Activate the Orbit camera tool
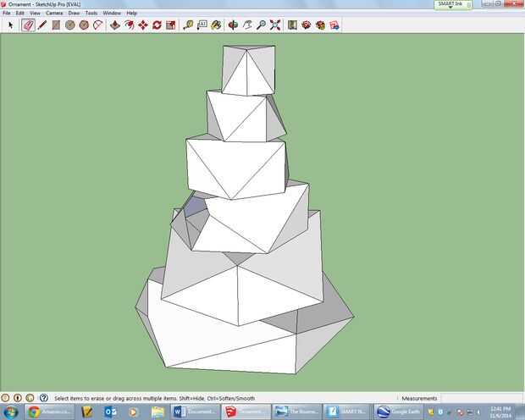 (233, 25)
